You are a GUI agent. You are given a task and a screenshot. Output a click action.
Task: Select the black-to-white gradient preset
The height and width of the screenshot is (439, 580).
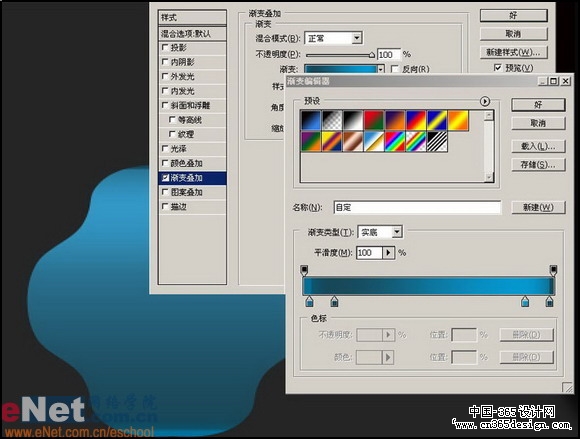(x=353, y=120)
